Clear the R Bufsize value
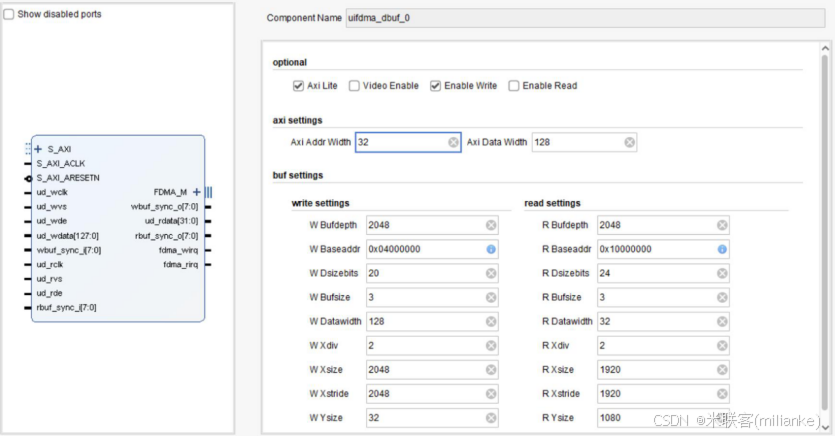The width and height of the screenshot is (835, 436). [x=722, y=297]
